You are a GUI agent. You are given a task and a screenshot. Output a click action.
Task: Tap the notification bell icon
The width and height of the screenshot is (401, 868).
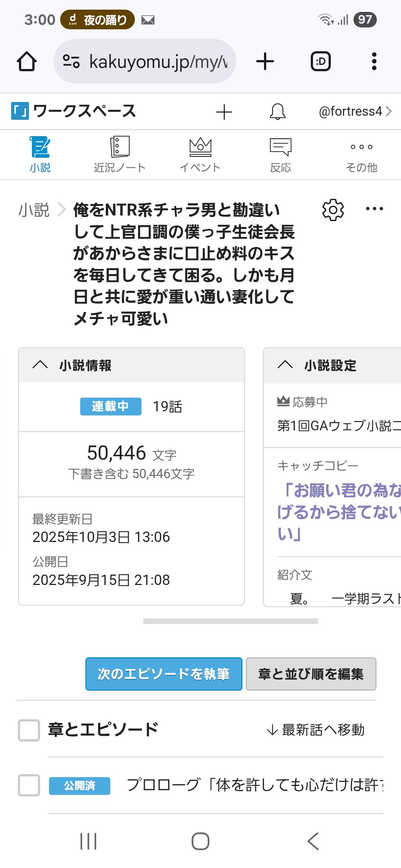click(x=278, y=112)
